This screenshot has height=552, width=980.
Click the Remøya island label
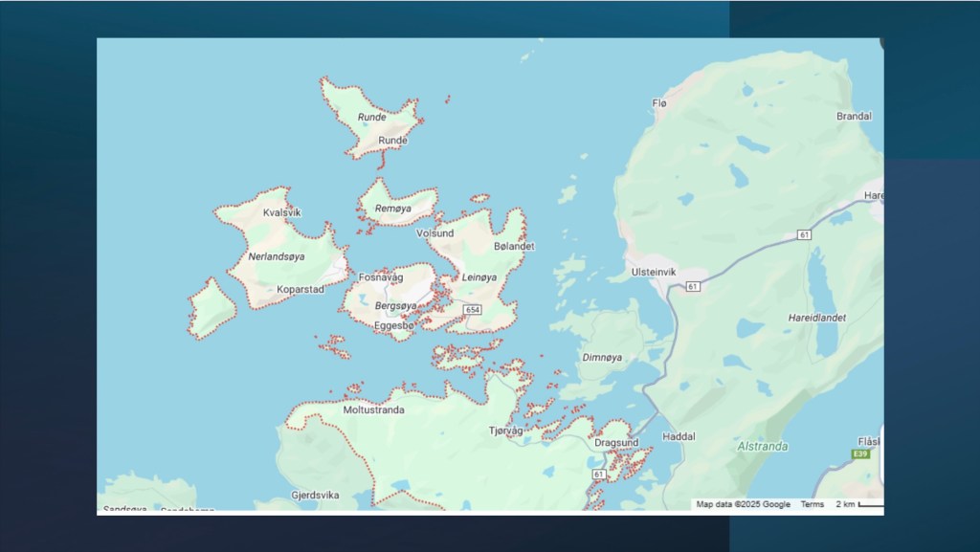coord(392,209)
